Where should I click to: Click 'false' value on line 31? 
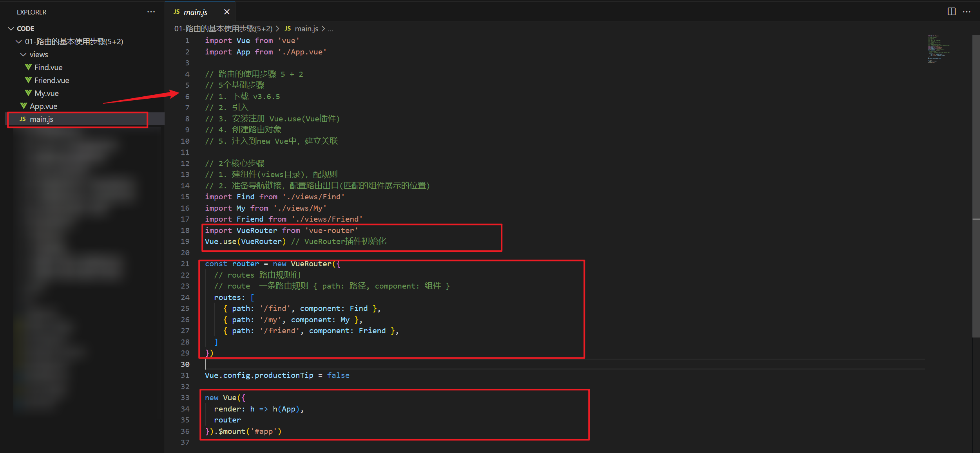pos(338,375)
